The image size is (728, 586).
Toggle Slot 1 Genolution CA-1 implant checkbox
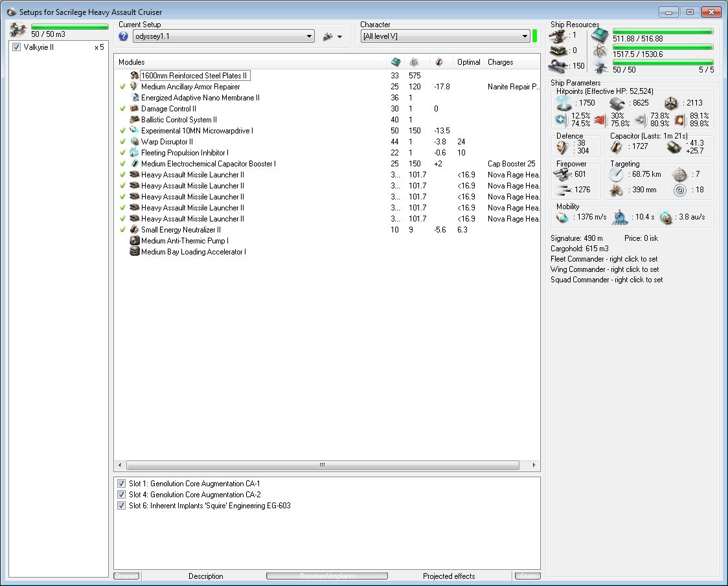click(x=121, y=484)
